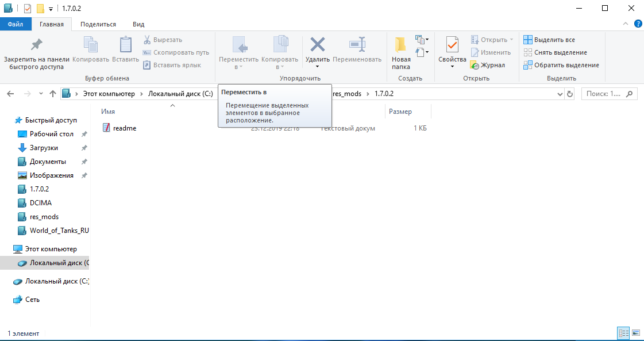This screenshot has width=644, height=341.
Task: Open the Файл menu
Action: coord(16,24)
